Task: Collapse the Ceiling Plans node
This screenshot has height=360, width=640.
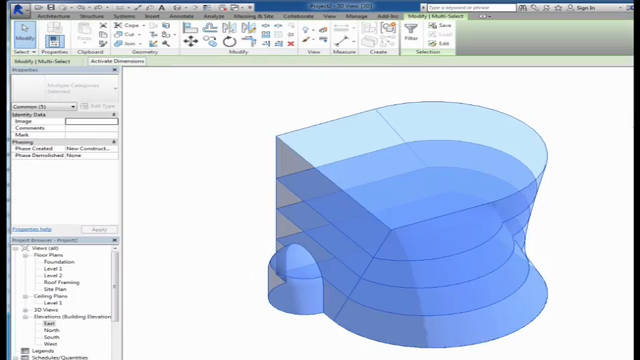Action: tap(25, 296)
